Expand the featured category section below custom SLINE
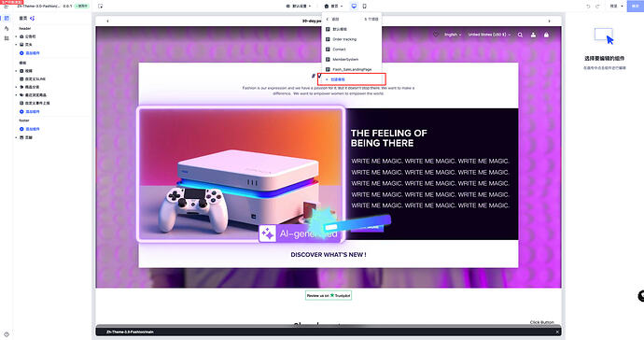The width and height of the screenshot is (644, 340). pos(17,87)
